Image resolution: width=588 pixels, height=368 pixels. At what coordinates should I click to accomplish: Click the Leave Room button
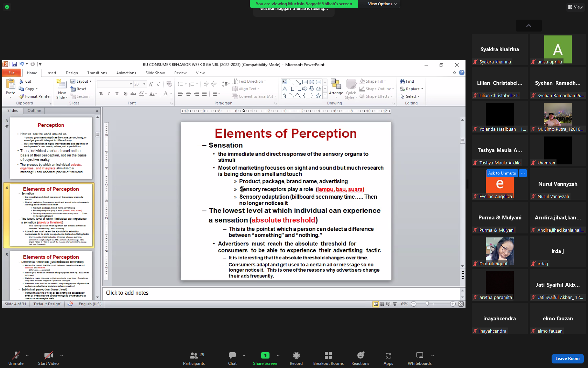click(x=567, y=359)
